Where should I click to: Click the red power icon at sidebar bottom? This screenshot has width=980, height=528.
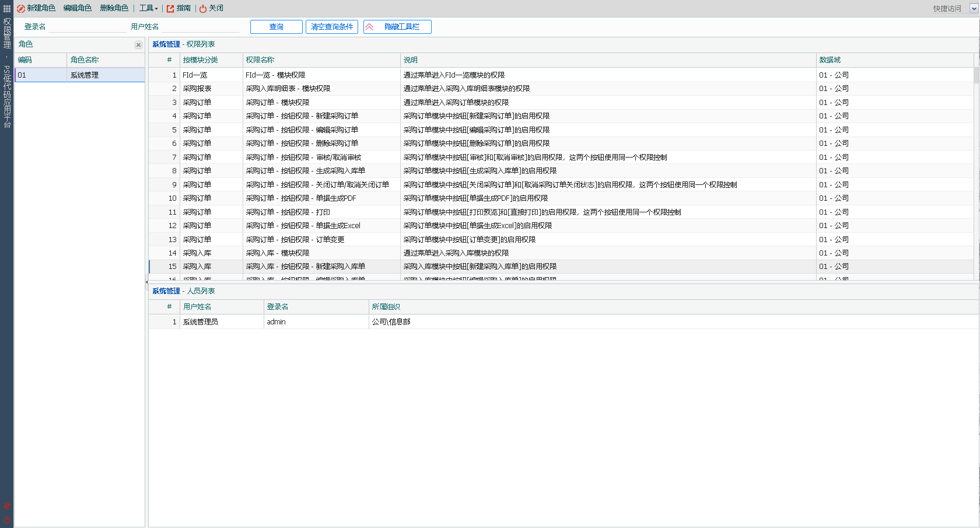click(x=7, y=520)
